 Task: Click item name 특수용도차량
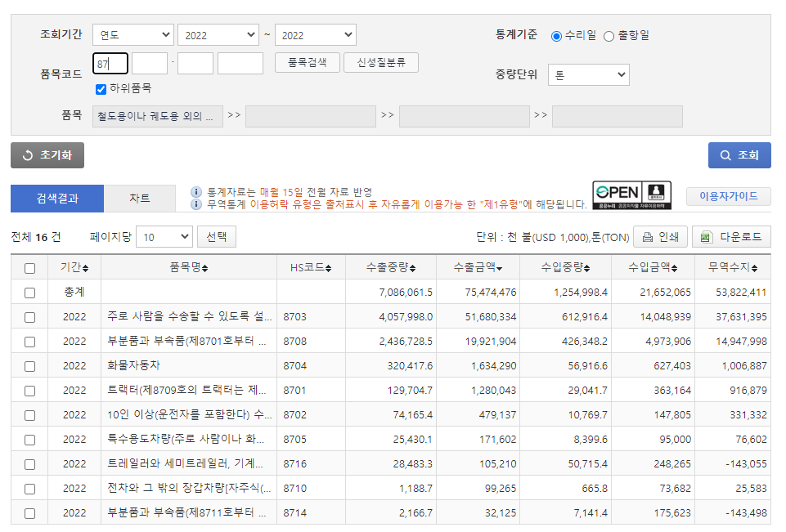pyautogui.click(x=186, y=440)
